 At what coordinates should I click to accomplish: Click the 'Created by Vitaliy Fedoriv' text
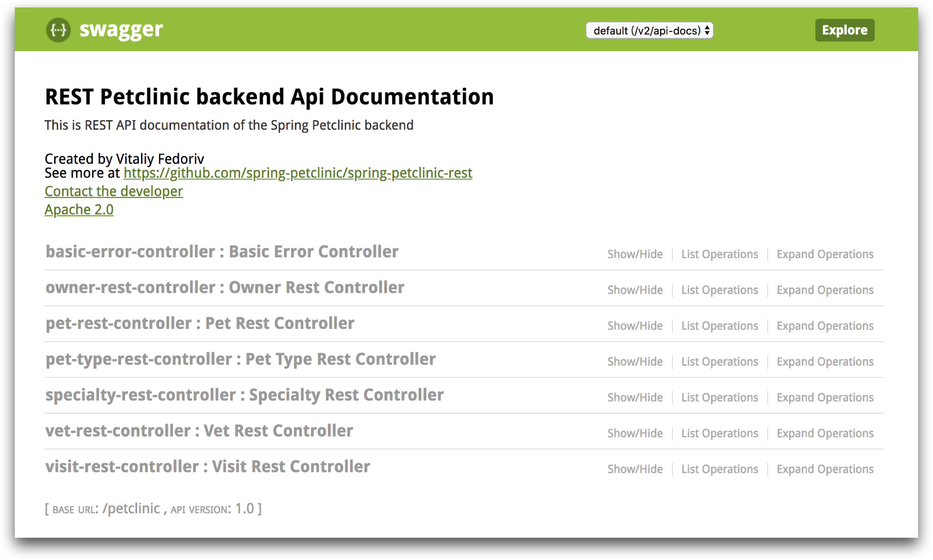pos(124,158)
